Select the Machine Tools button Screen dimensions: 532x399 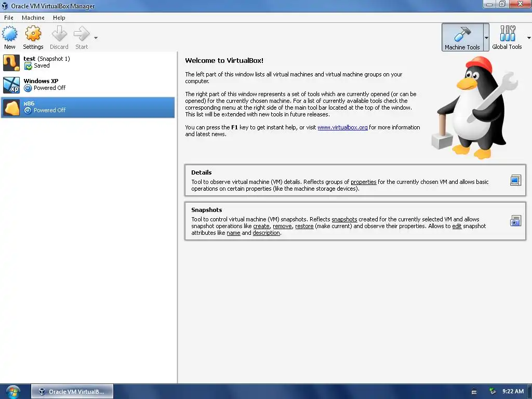click(x=462, y=37)
